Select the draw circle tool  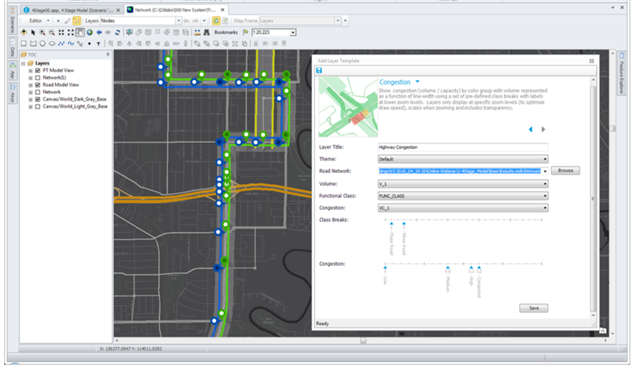[x=42, y=43]
